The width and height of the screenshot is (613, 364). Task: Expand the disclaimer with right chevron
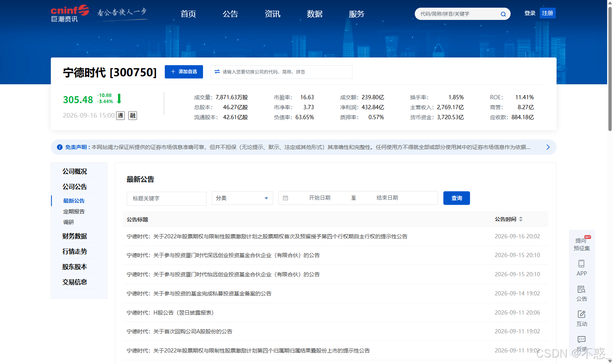coord(548,147)
